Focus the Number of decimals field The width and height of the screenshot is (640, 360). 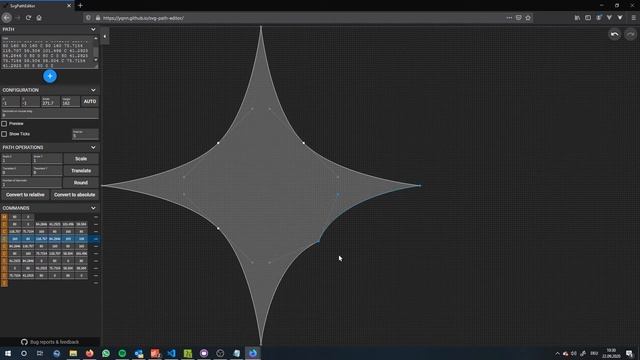click(31, 182)
